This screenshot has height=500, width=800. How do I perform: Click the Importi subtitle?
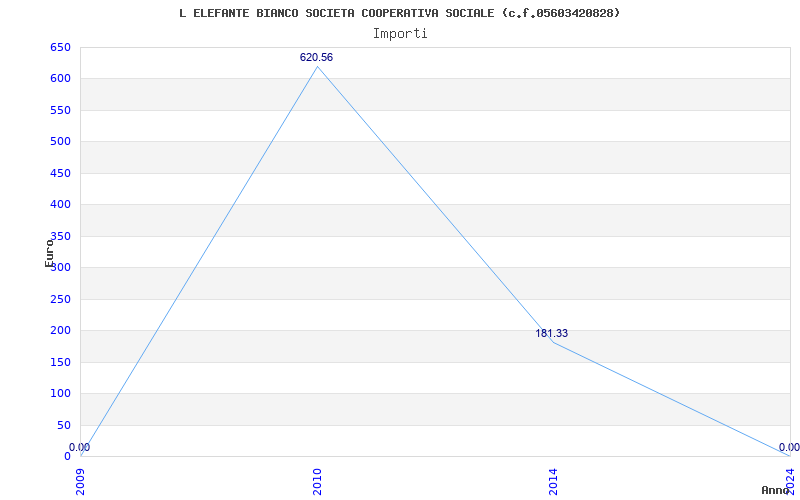click(400, 34)
